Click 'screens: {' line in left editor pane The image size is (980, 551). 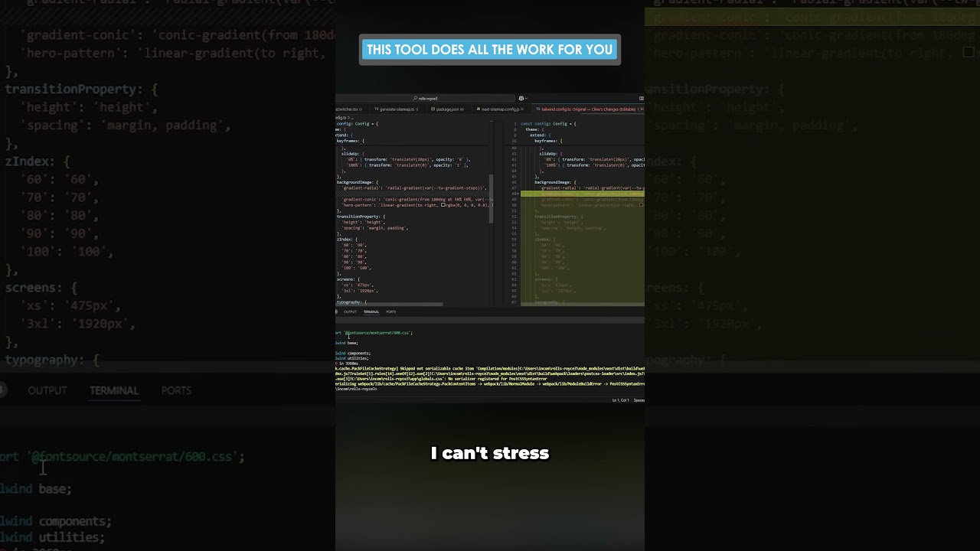348,279
